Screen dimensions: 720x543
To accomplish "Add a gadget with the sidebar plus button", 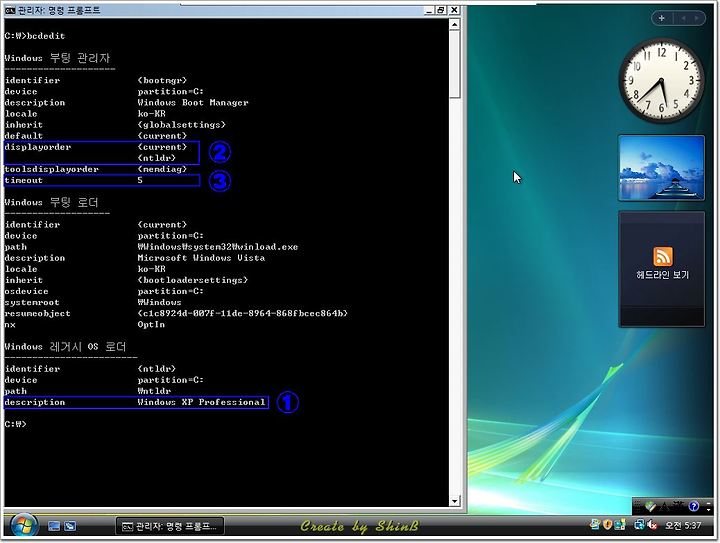I will 662,18.
